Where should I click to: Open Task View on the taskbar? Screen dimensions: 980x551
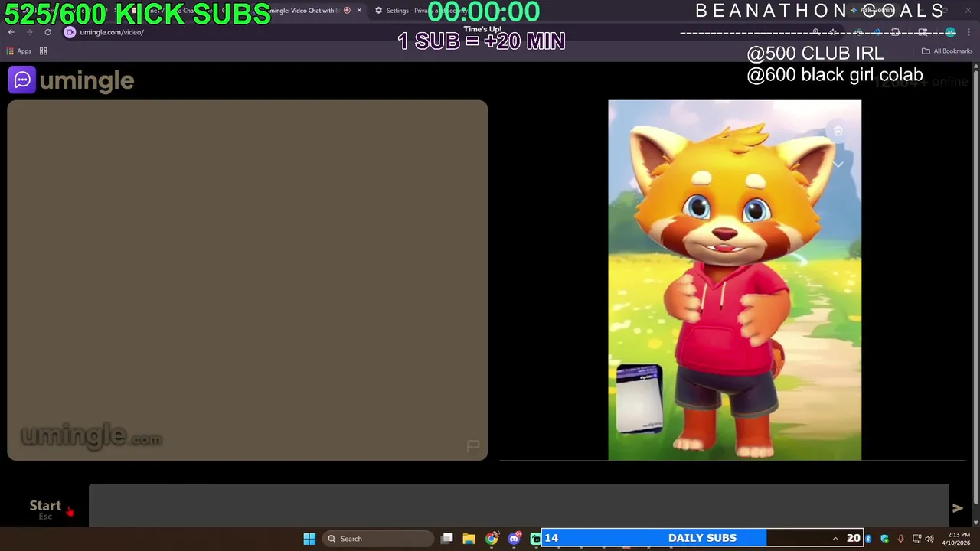pyautogui.click(x=447, y=539)
